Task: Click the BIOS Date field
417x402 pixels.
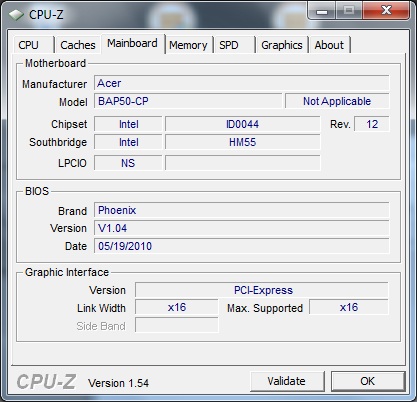Action: tap(242, 246)
